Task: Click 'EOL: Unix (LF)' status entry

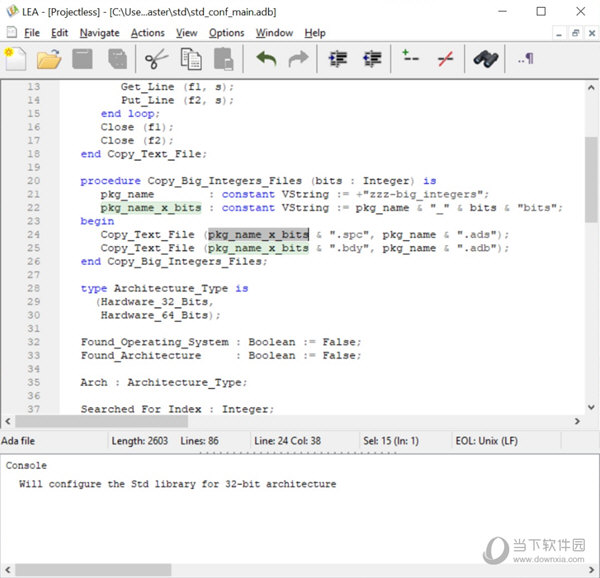Action: point(486,441)
